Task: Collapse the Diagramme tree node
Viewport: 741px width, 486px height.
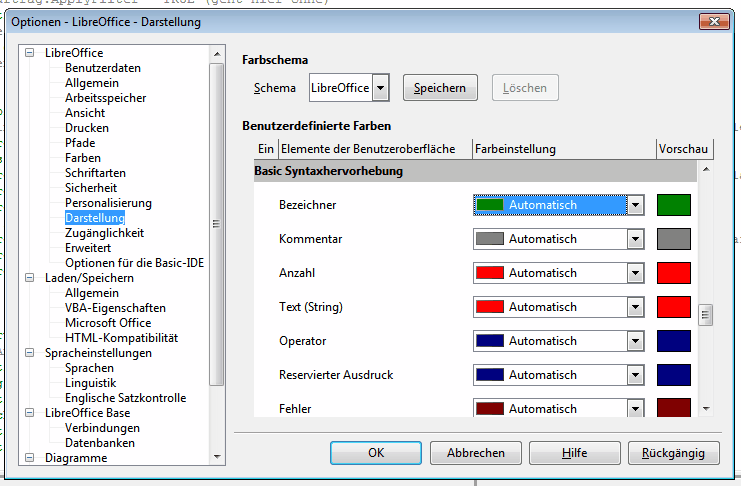Action: [x=30, y=458]
